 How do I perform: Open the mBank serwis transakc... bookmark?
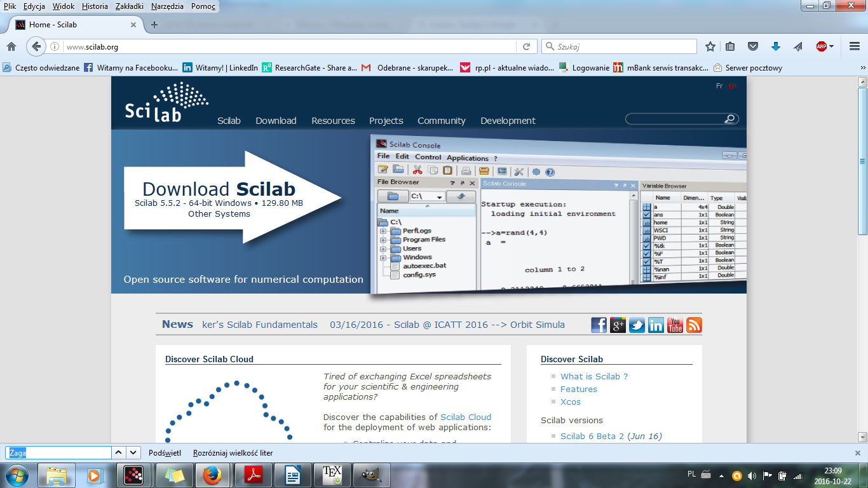pyautogui.click(x=661, y=67)
